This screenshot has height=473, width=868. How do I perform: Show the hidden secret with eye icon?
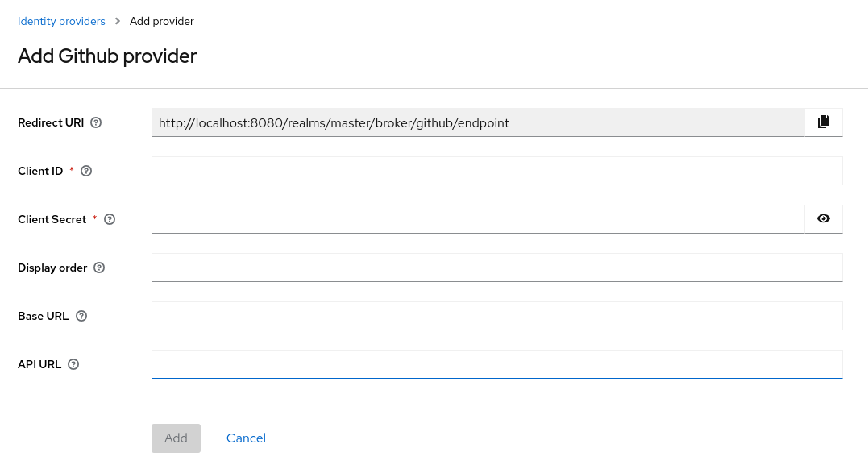point(823,218)
